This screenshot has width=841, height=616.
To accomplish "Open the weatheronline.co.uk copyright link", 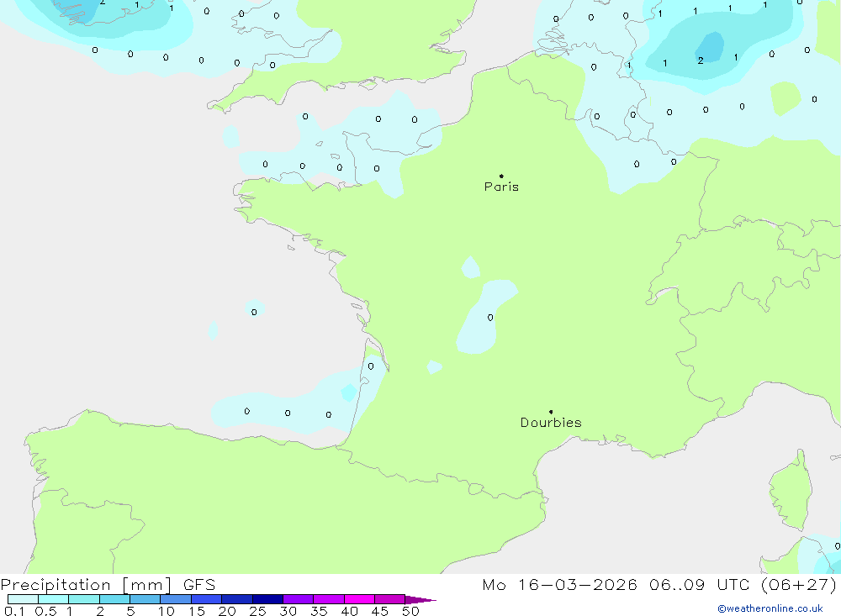I will [770, 608].
